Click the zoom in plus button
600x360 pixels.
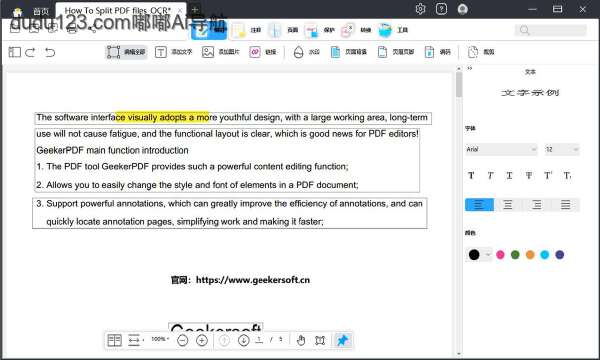(202, 340)
